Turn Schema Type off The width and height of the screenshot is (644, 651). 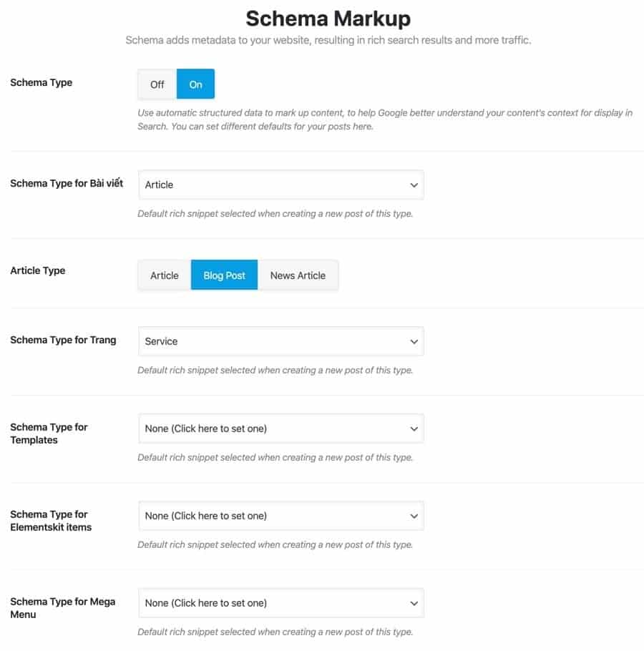tap(157, 84)
